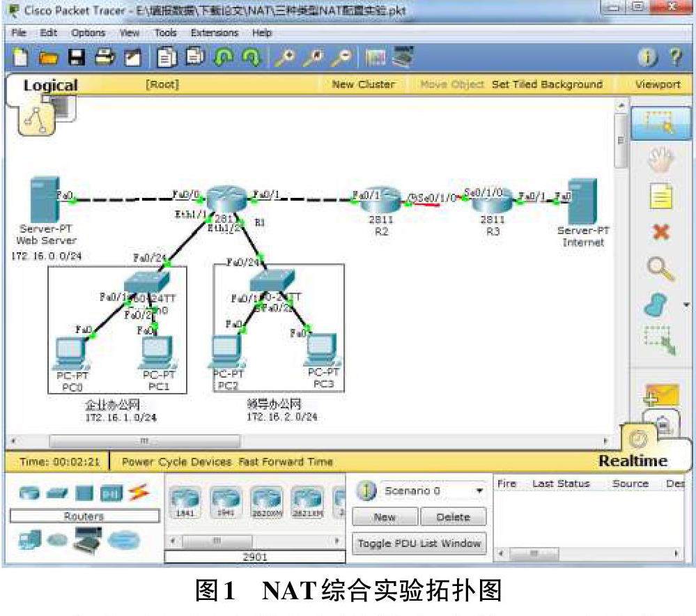The image size is (696, 616).
Task: Create a new file with toolbar icon
Action: click(x=20, y=58)
